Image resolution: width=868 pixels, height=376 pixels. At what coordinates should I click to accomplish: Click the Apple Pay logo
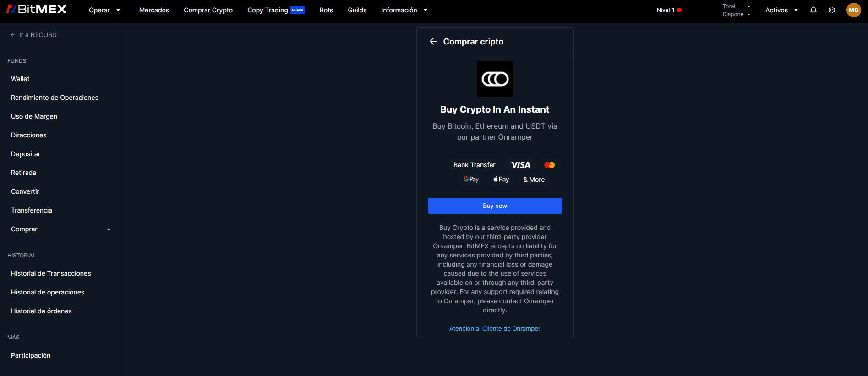click(x=501, y=180)
